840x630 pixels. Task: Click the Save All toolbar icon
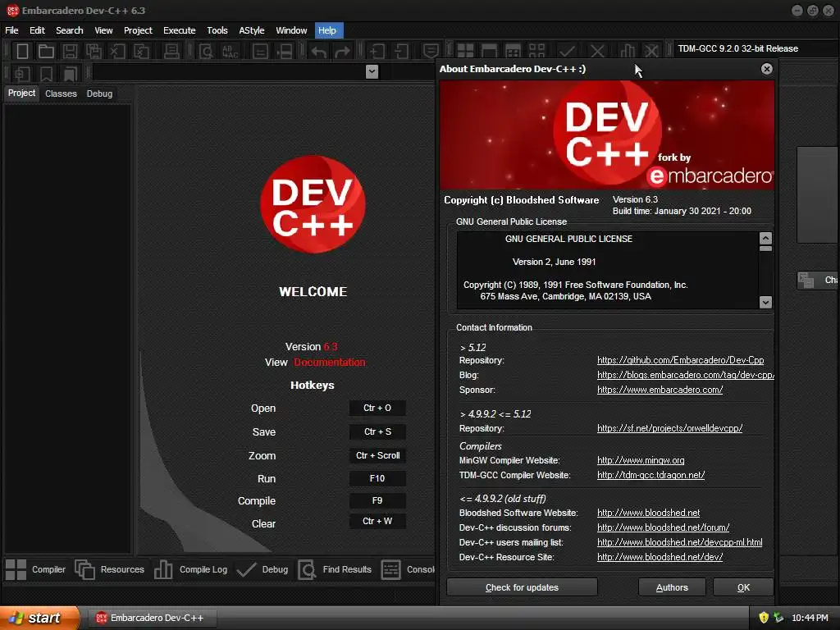[x=94, y=52]
